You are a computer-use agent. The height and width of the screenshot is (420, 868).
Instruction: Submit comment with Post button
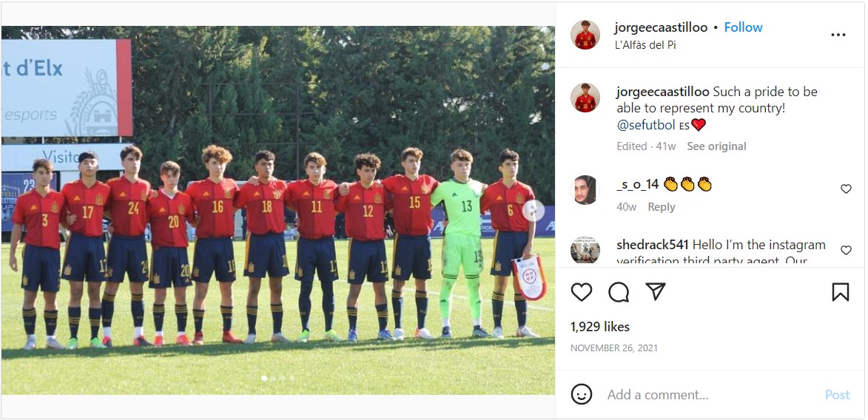[837, 395]
